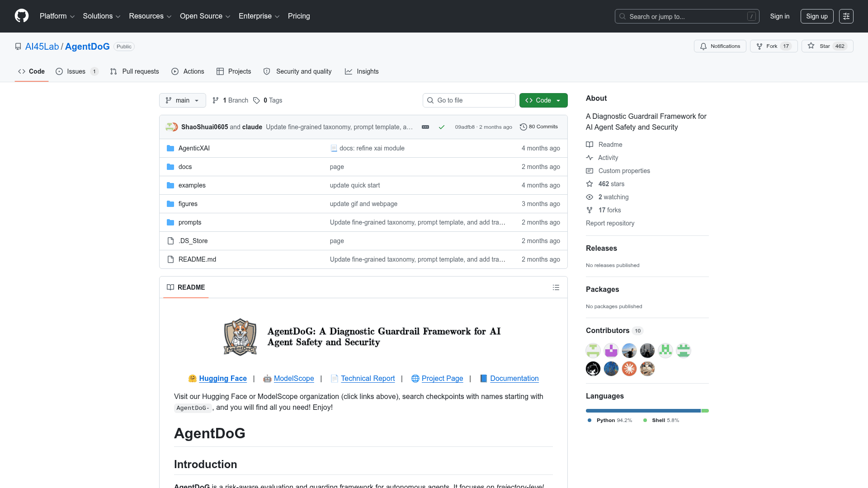Open the figures folder
This screenshot has width=868, height=488.
point(188,204)
